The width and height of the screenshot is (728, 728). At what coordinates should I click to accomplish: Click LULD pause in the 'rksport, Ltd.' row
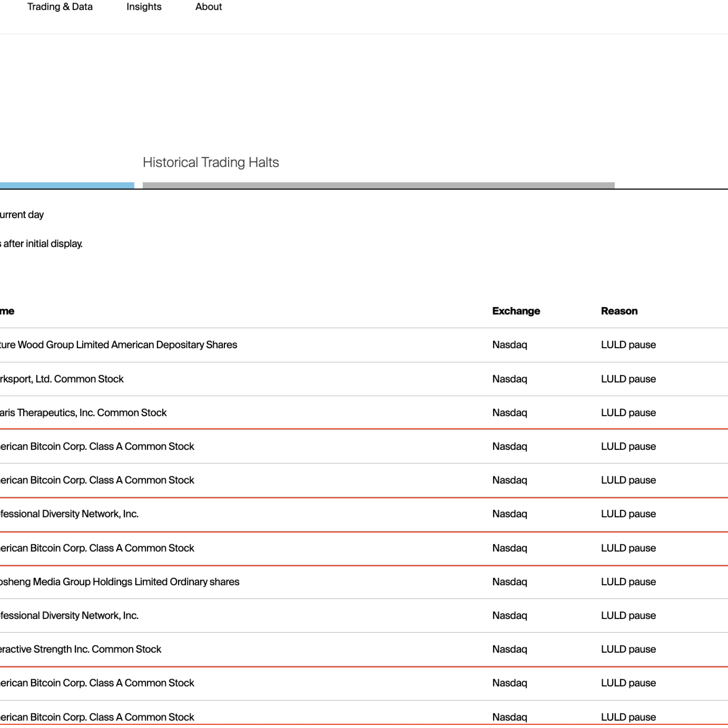pyautogui.click(x=628, y=379)
